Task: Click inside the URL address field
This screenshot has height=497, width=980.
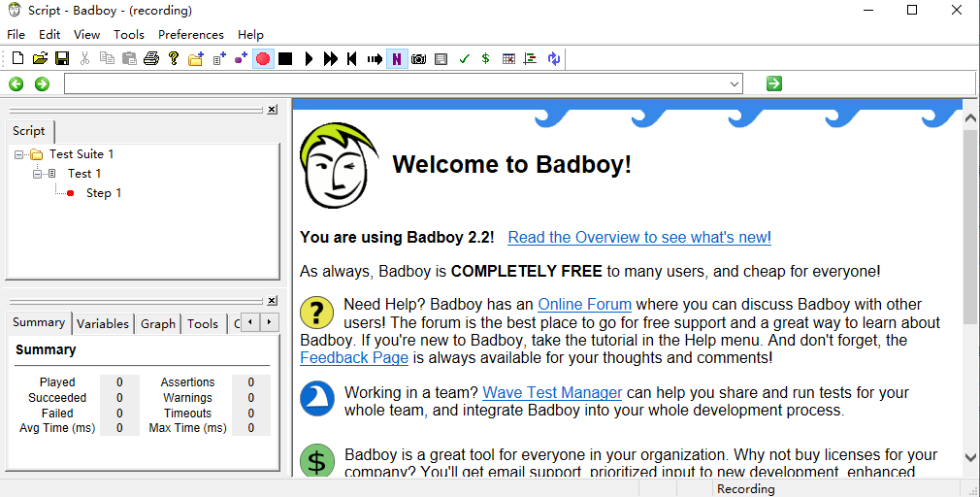Action: pos(396,83)
